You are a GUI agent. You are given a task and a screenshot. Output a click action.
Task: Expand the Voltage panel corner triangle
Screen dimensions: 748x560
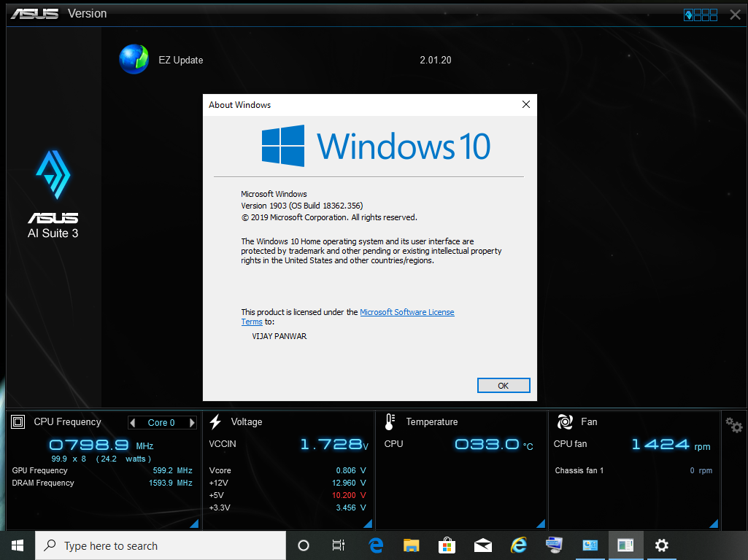368,524
